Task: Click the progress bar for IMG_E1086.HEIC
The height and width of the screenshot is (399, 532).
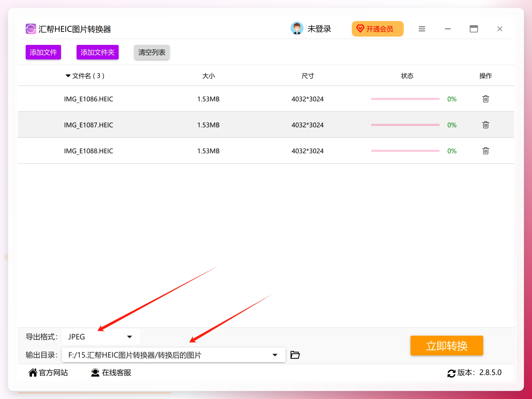Action: (x=405, y=99)
